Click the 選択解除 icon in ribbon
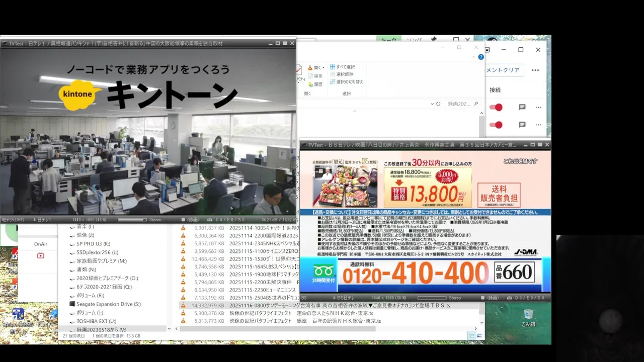Viewport: 644px width, 362px height. pos(333,74)
